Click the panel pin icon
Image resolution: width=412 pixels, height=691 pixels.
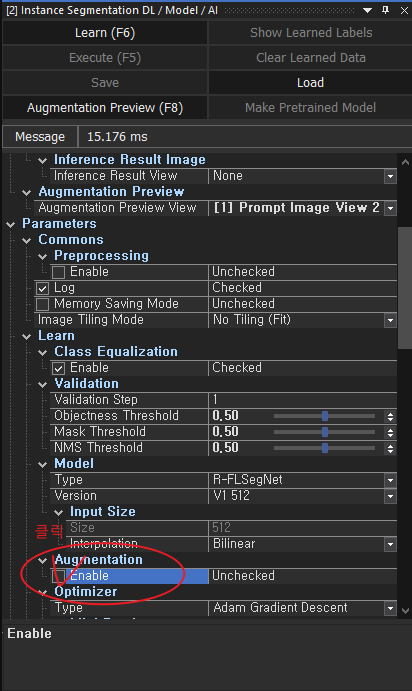386,10
